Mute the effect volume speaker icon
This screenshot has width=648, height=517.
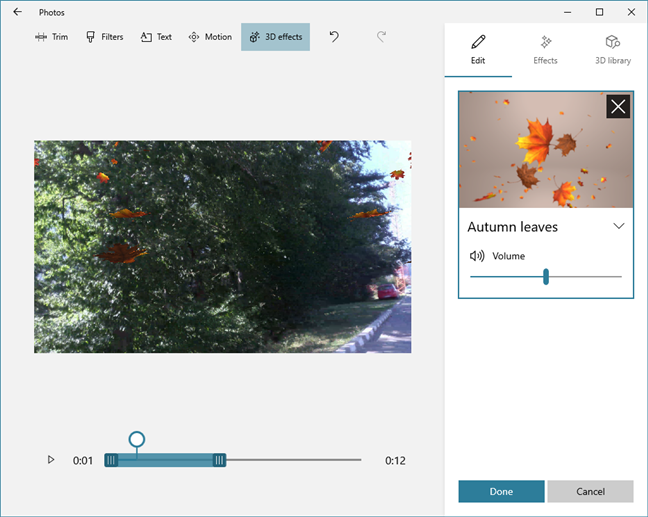click(477, 256)
